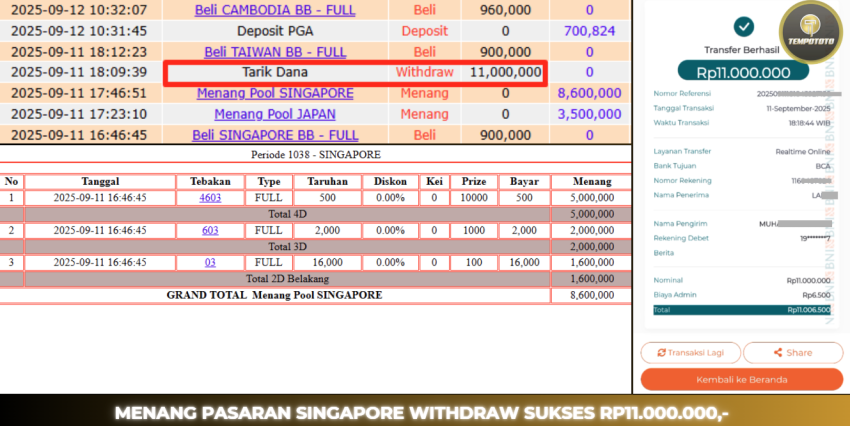Viewport: 850px width, 426px height.
Task: Open the Beli SINGAPORE BB - FULL link
Action: (275, 135)
